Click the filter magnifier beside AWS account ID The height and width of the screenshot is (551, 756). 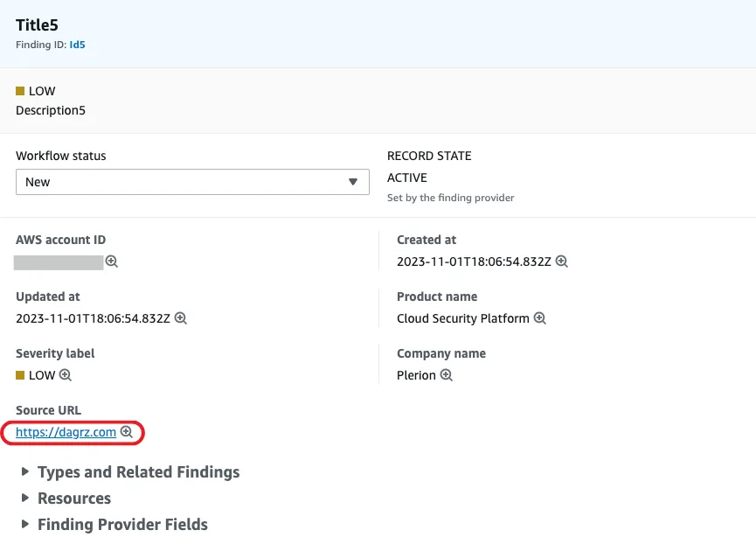112,261
